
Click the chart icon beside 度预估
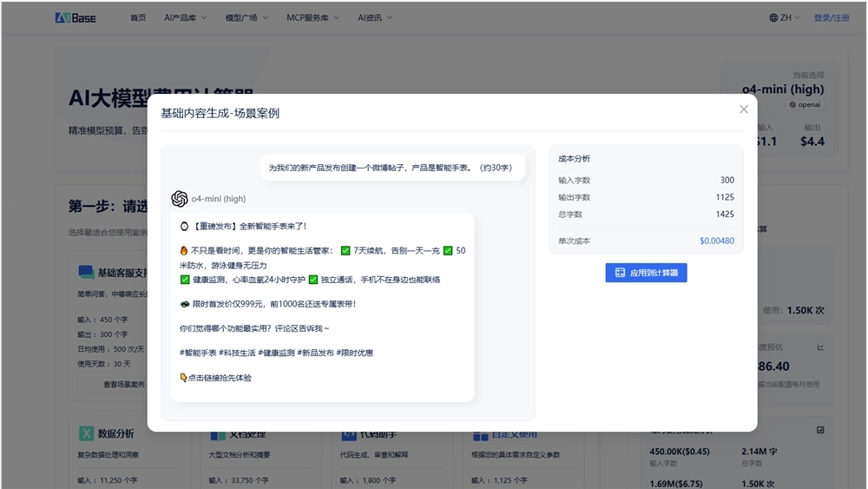click(820, 347)
